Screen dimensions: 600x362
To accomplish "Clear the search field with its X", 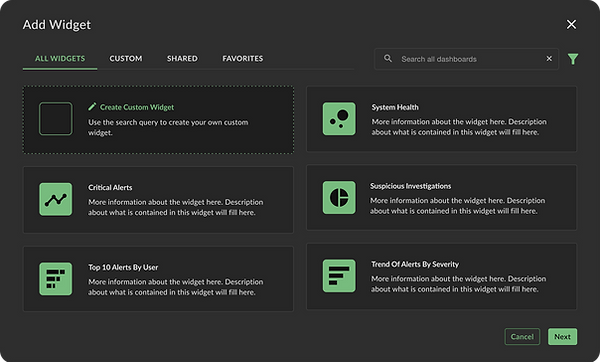I will coord(549,59).
